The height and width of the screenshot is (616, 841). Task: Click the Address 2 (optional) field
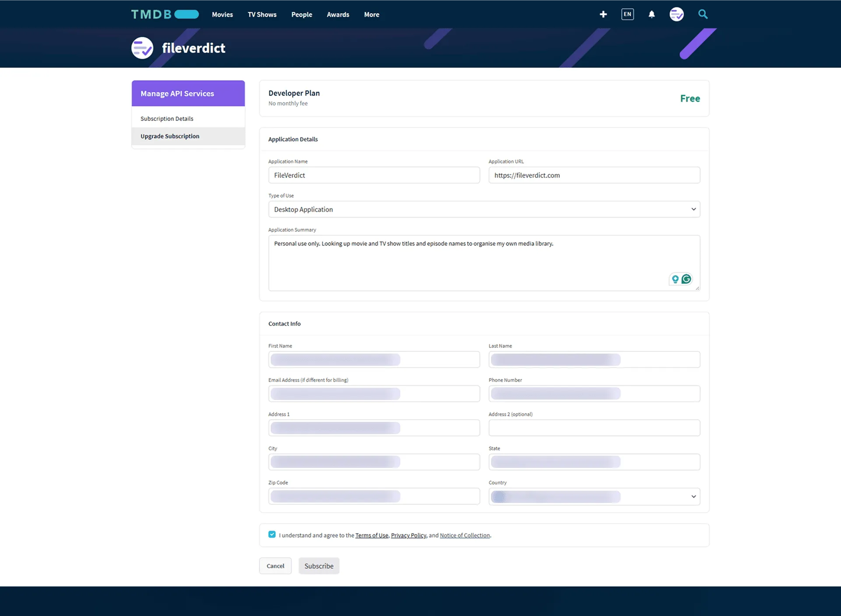pyautogui.click(x=594, y=428)
